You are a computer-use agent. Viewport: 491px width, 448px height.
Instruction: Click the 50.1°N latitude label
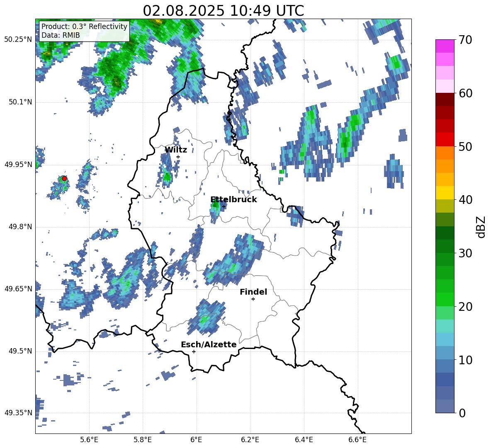tap(20, 102)
